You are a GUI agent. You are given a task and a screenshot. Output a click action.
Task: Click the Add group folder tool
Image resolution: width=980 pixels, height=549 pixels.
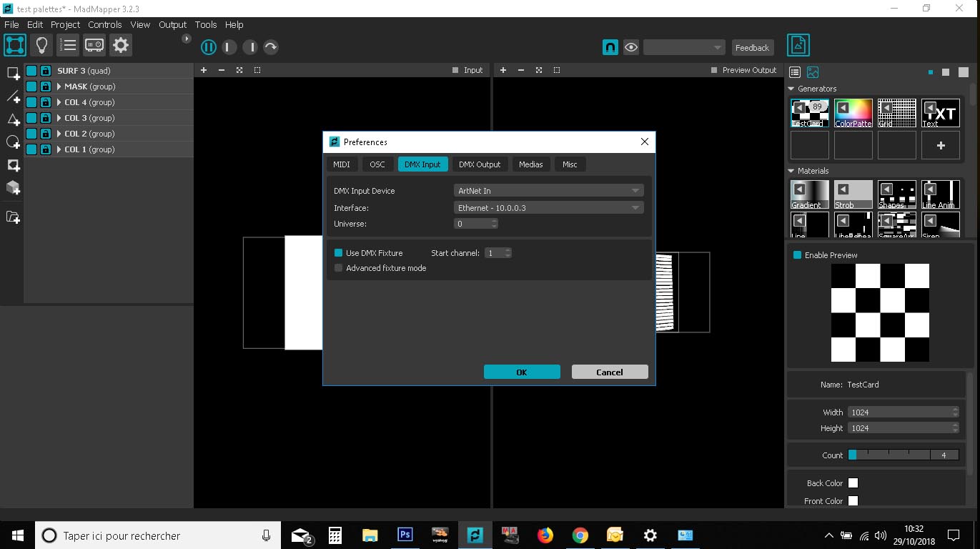click(x=13, y=217)
